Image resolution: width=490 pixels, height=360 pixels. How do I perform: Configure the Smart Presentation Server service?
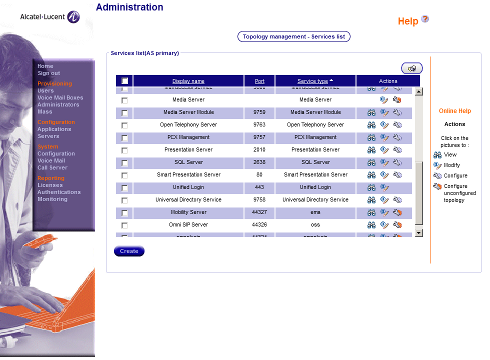point(397,175)
